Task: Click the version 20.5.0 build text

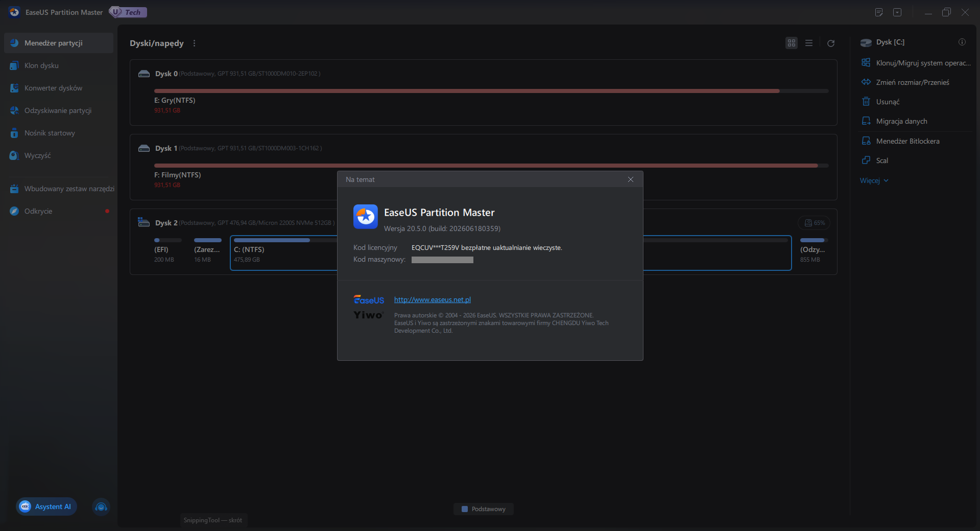Action: [x=442, y=228]
